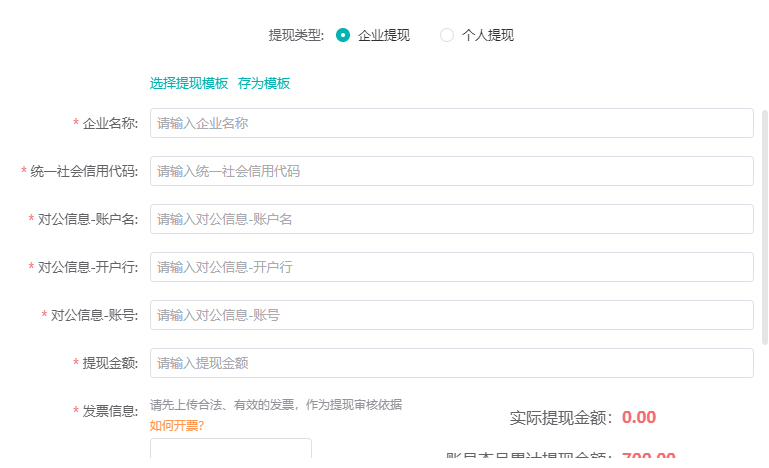Image resolution: width=769 pixels, height=468 pixels.
Task: Choose the 个人提现 withdrawal type
Action: [x=447, y=35]
